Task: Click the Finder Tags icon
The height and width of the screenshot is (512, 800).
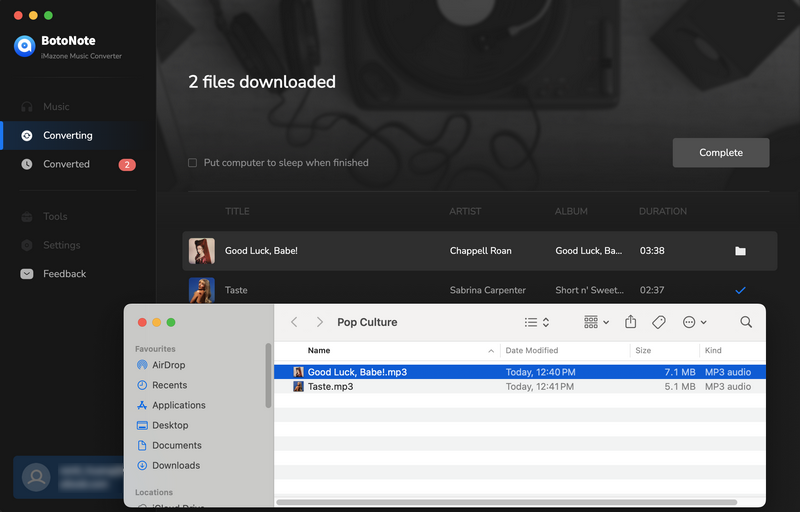Action: pyautogui.click(x=659, y=322)
